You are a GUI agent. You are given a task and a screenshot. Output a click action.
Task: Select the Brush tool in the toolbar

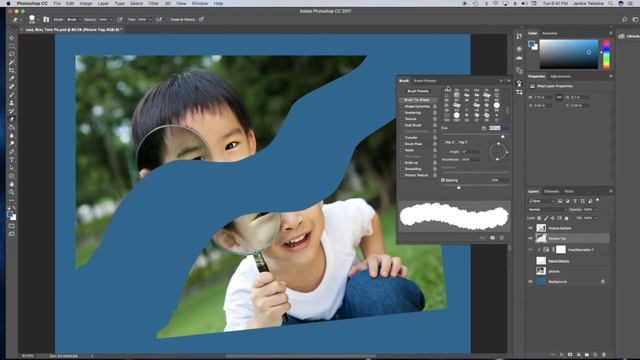coord(11,95)
